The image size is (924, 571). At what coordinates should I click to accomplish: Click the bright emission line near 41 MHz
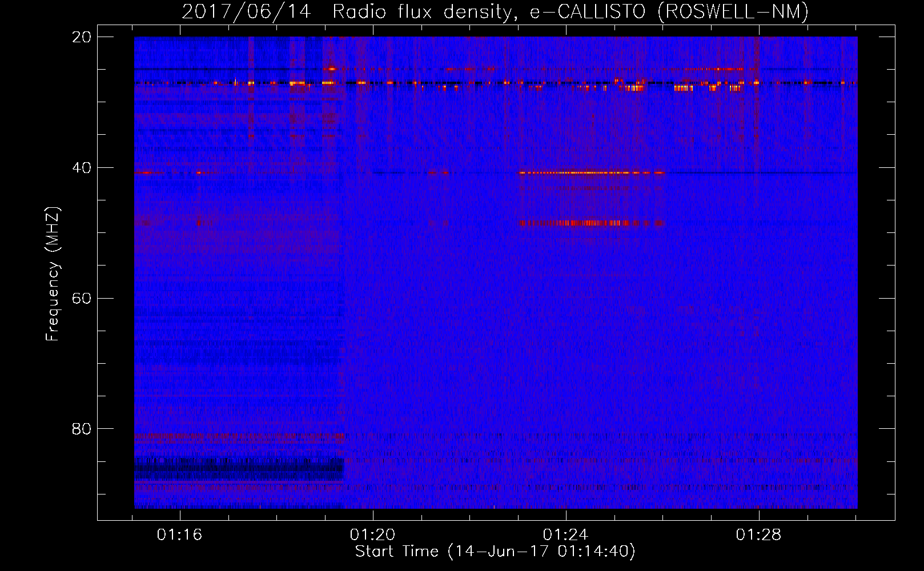[592, 172]
